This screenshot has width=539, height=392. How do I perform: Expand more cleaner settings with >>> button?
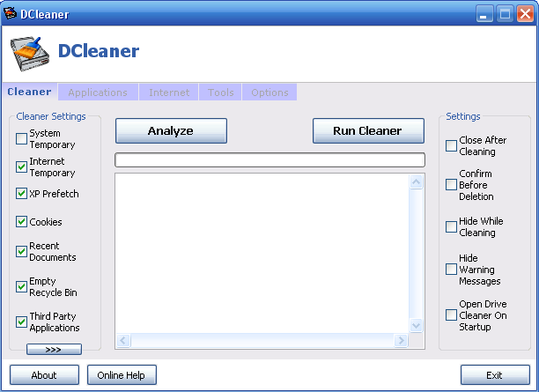click(x=54, y=350)
